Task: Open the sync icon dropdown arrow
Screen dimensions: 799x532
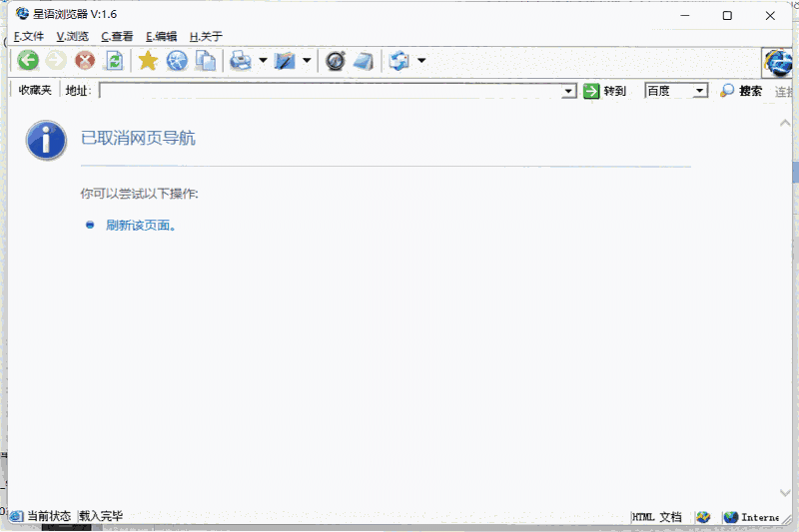Action: (421, 61)
